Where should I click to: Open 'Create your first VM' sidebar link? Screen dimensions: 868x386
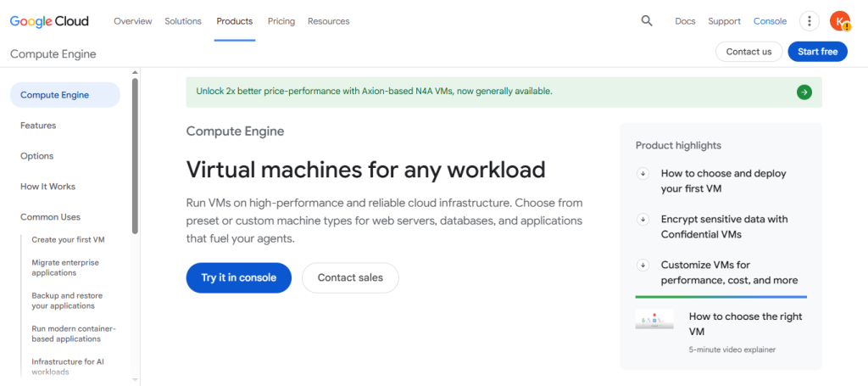pyautogui.click(x=68, y=240)
